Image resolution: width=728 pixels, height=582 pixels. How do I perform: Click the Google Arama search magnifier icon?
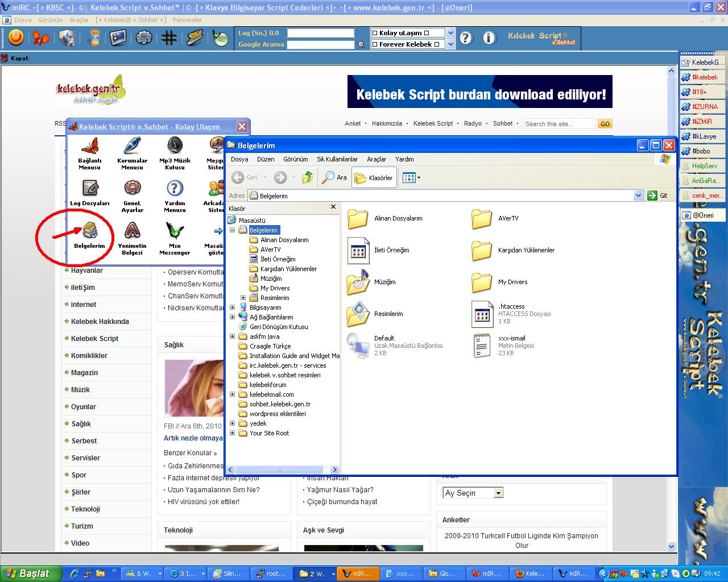click(x=361, y=44)
